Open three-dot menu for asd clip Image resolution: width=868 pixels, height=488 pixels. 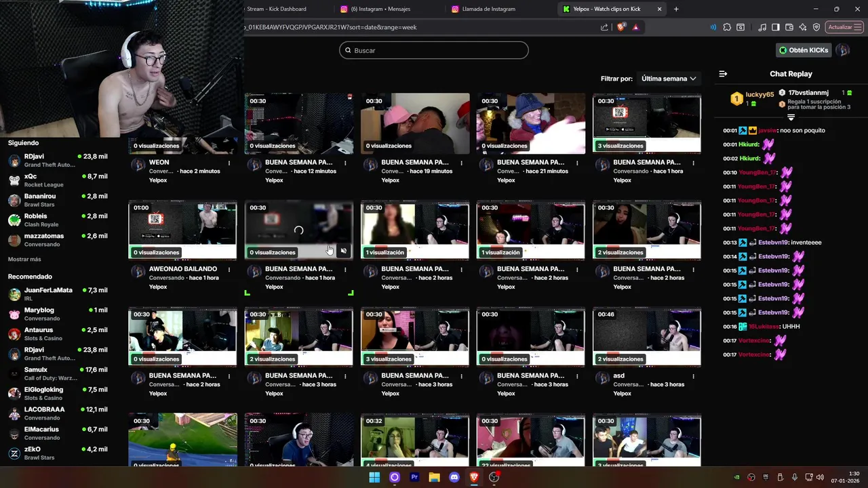693,375
